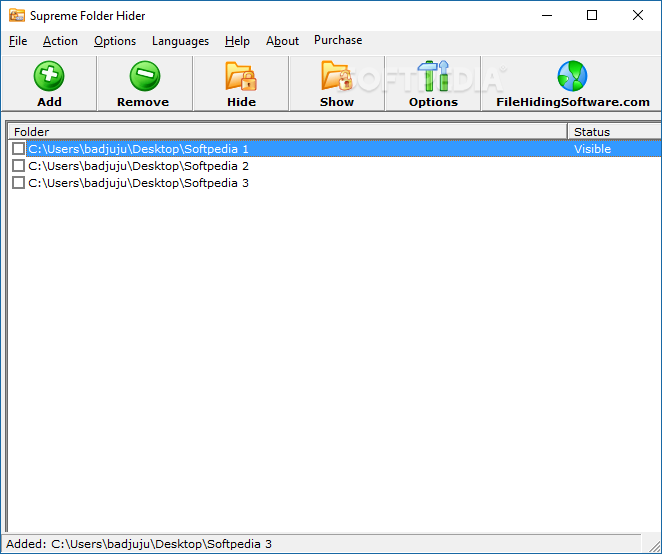This screenshot has height=554, width=662.
Task: Open the Purchase menu
Action: pyautogui.click(x=338, y=40)
